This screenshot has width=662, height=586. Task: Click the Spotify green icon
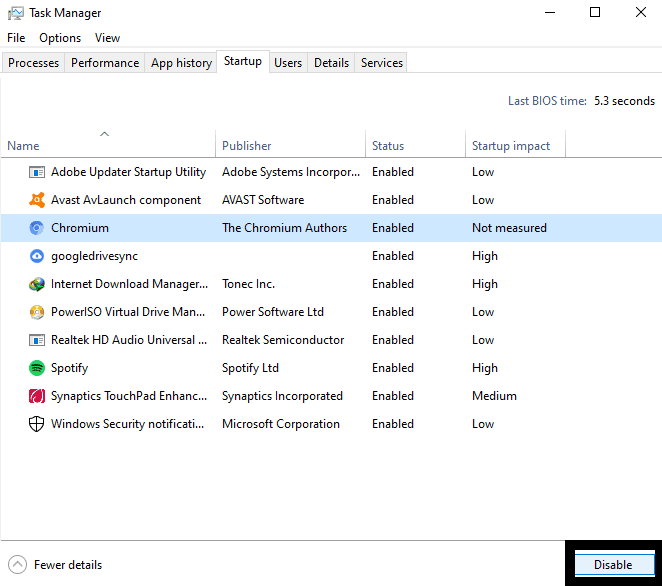(x=37, y=368)
